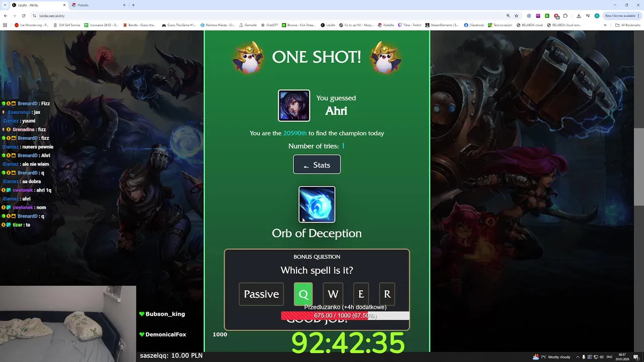The height and width of the screenshot is (362, 644).
Task: Click the page vertical scrollbar
Action: [x=639, y=167]
